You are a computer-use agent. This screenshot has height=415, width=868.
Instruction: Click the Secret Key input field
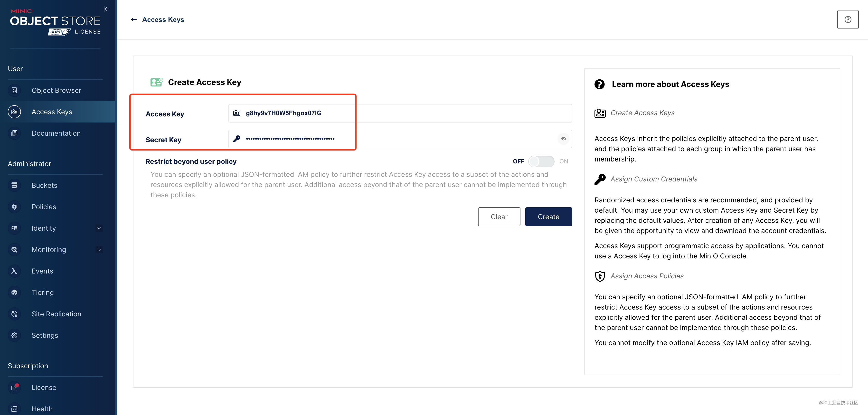pos(400,139)
